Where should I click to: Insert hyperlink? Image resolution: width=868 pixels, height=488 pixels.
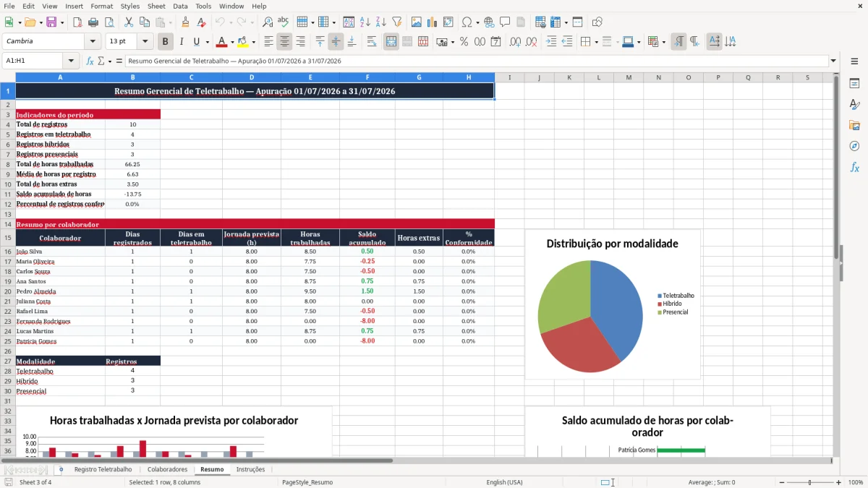pos(489,22)
